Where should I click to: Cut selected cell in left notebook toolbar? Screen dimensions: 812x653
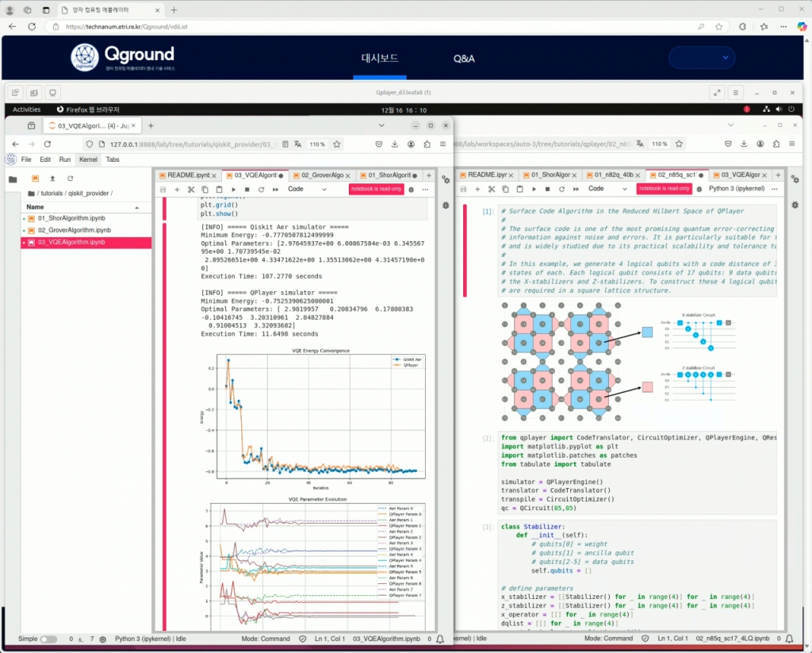pos(191,190)
